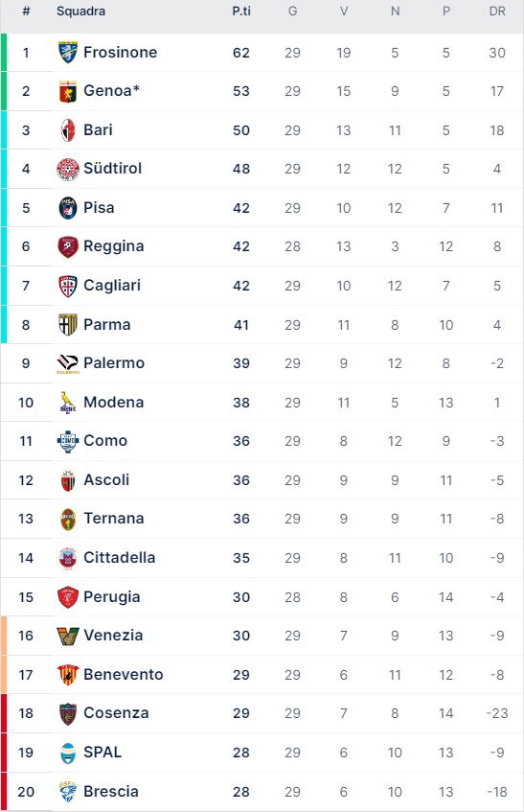
Task: Click the Cosenza row position 18
Action: tap(26, 713)
